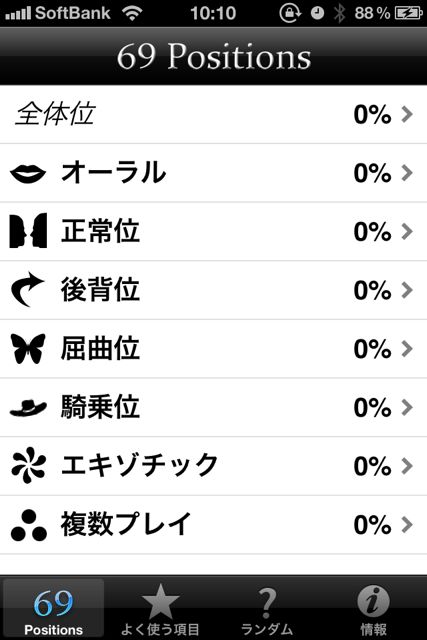
Task: Tap the hat icon for 騎乗位
Action: [28, 408]
